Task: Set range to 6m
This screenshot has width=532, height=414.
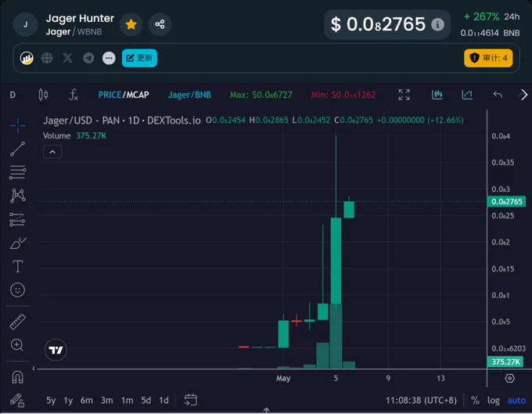Action: 87,401
